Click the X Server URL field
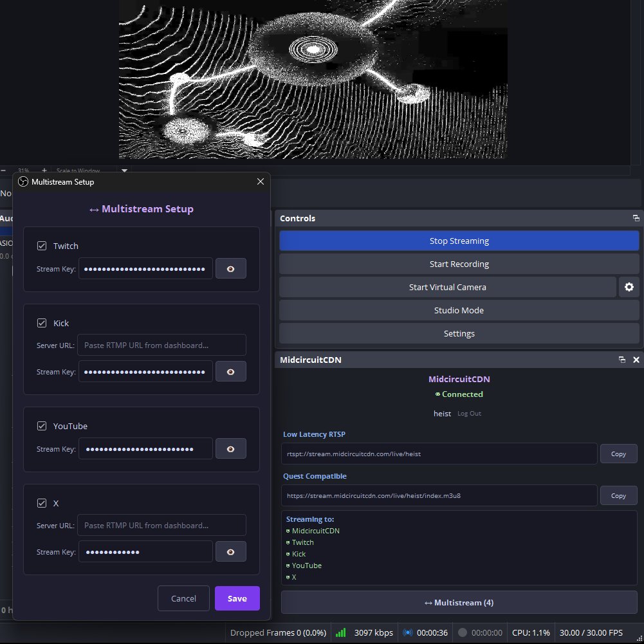The width and height of the screenshot is (644, 644). [162, 526]
